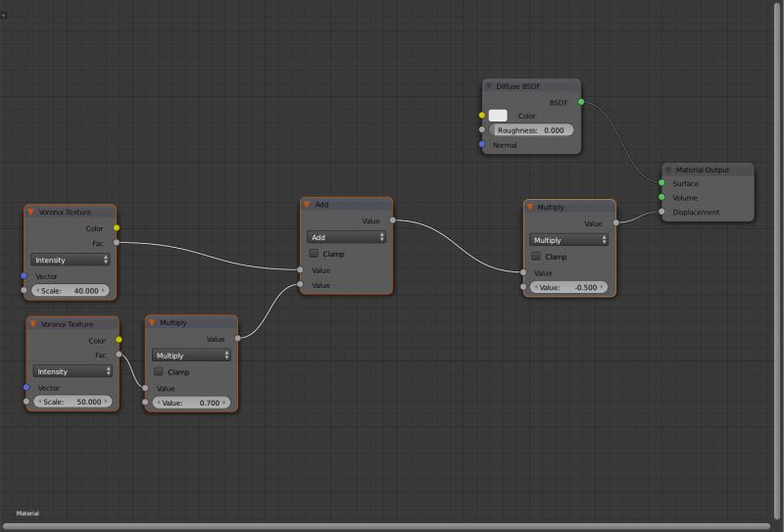Click the blue Normal socket on Diffuse BSDF
The width and height of the screenshot is (784, 532).
(x=482, y=144)
